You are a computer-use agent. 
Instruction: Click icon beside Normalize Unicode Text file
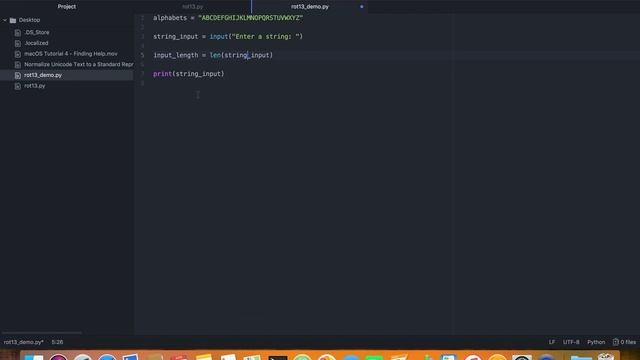[18, 64]
